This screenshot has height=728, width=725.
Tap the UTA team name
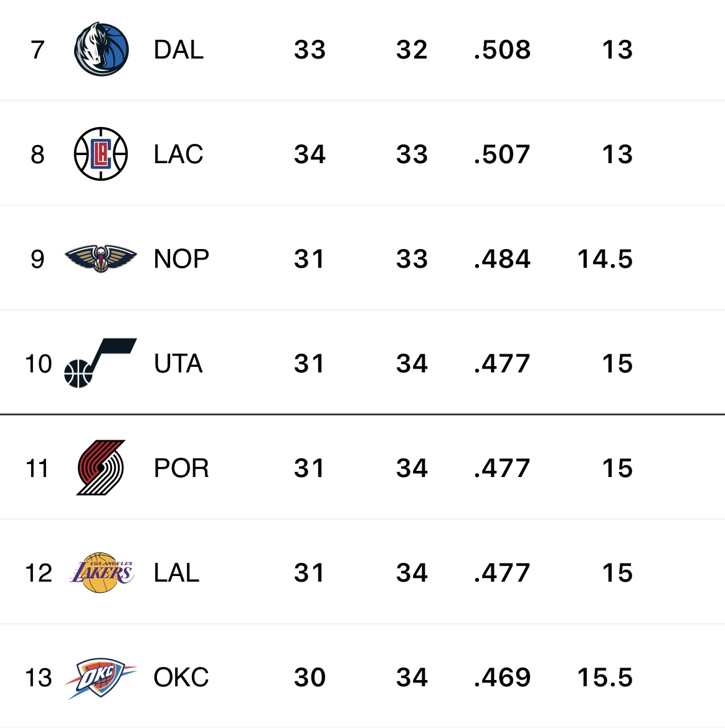[x=178, y=363]
